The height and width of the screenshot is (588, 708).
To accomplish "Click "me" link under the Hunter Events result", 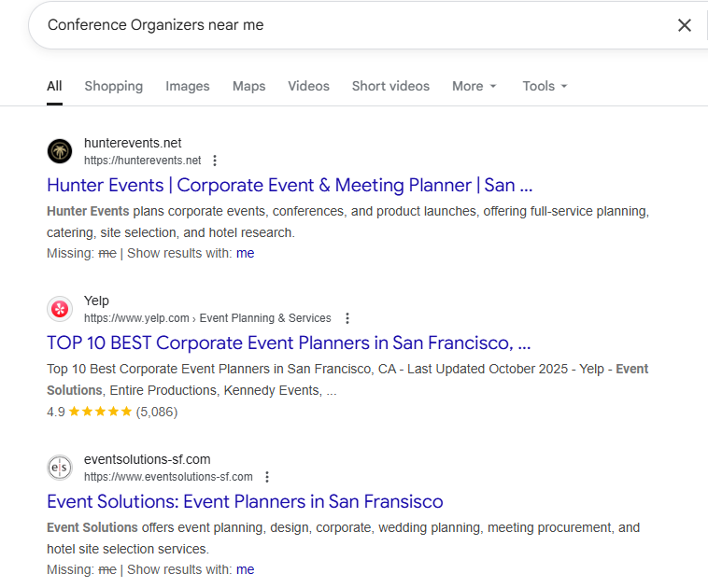I will (245, 253).
